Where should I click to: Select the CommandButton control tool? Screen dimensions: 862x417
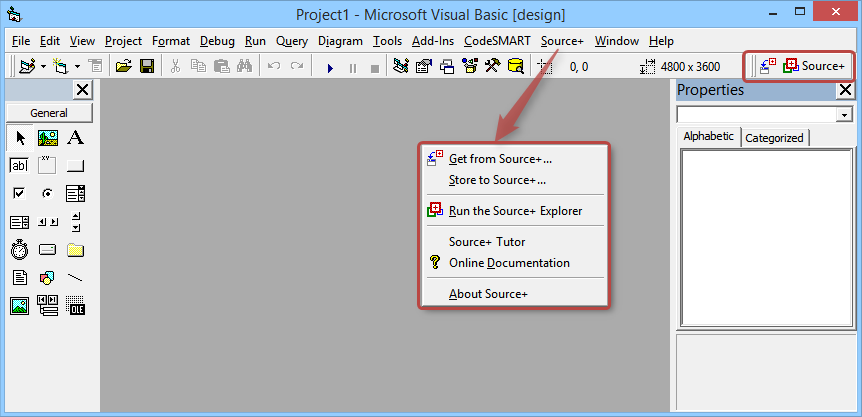(75, 165)
